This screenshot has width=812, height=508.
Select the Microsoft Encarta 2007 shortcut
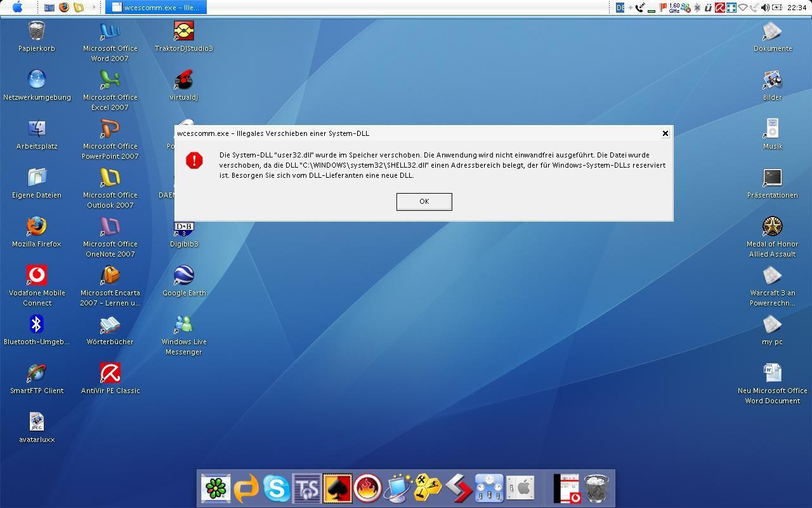point(110,286)
